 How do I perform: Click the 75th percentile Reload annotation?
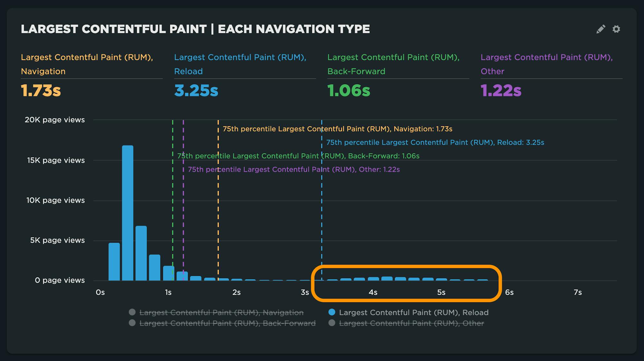click(435, 142)
